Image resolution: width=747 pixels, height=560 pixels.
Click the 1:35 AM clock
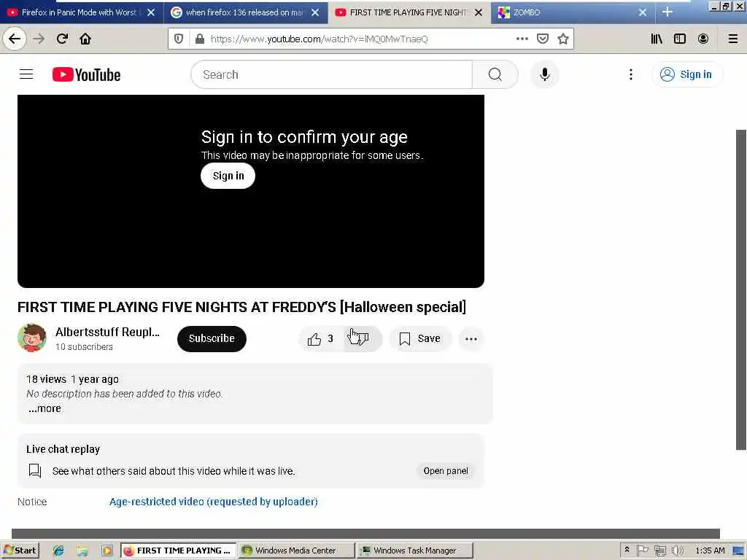(x=710, y=551)
